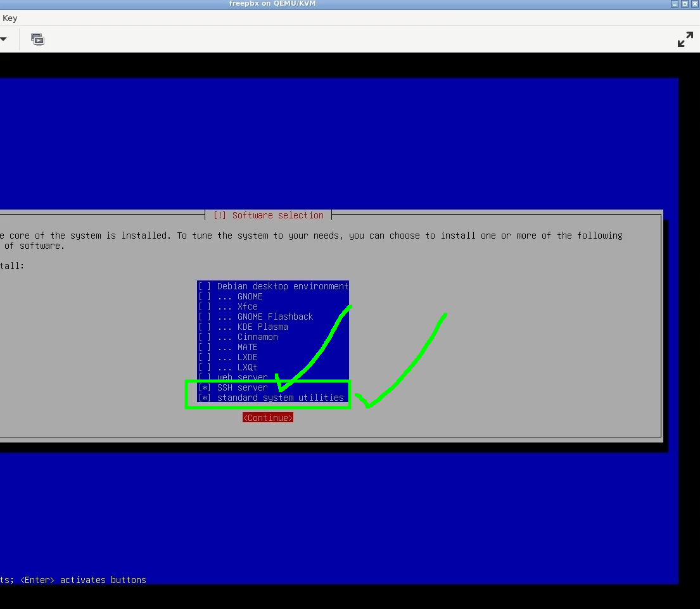Click the '<Enter> activates buttons' help text
Viewport: 700px width, 609px height.
pyautogui.click(x=83, y=580)
